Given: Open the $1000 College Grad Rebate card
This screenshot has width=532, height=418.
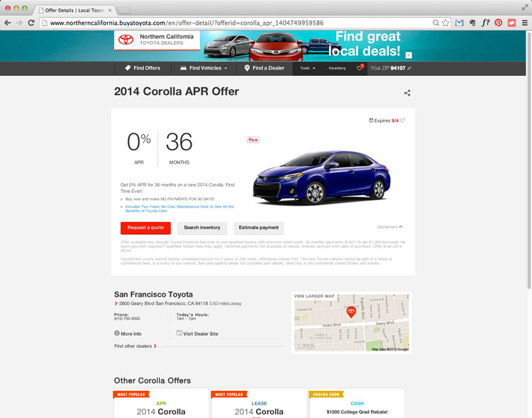Looking at the screenshot, I should [x=357, y=404].
